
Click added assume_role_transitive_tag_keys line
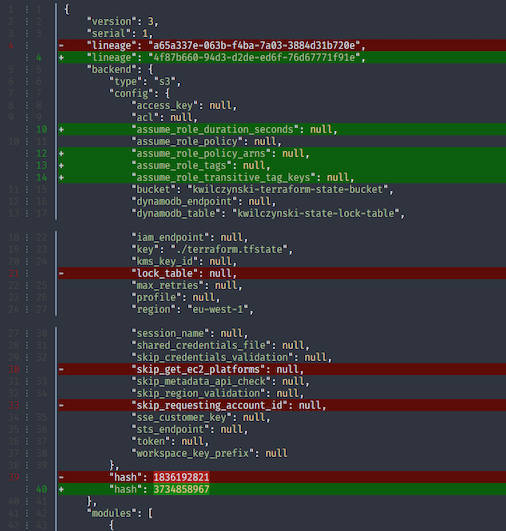pyautogui.click(x=282, y=177)
